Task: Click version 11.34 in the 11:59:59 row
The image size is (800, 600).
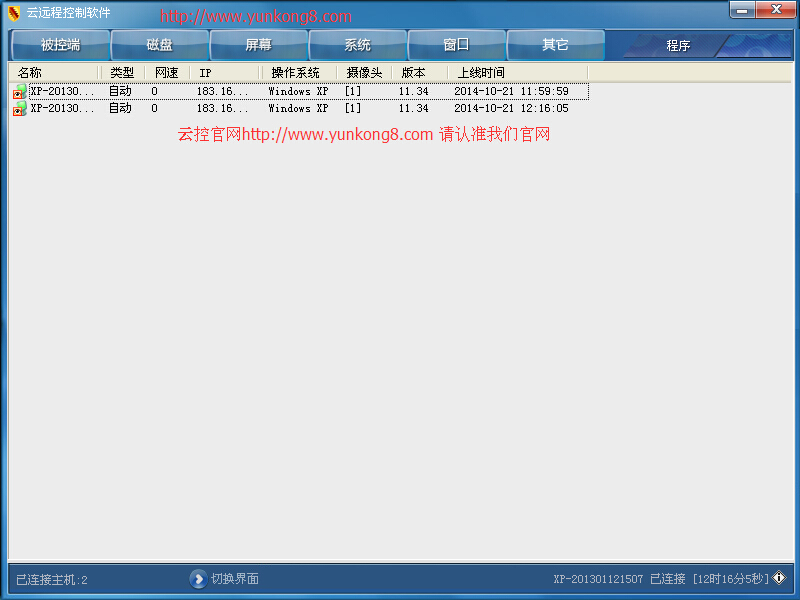Action: (413, 91)
